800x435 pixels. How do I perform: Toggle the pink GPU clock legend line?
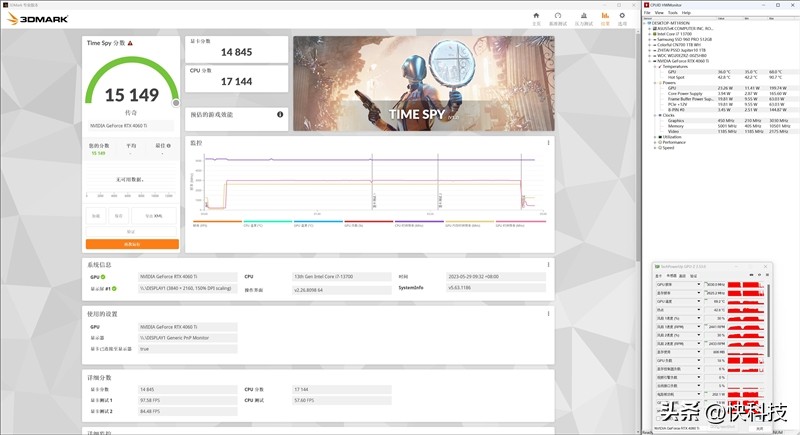coord(521,221)
